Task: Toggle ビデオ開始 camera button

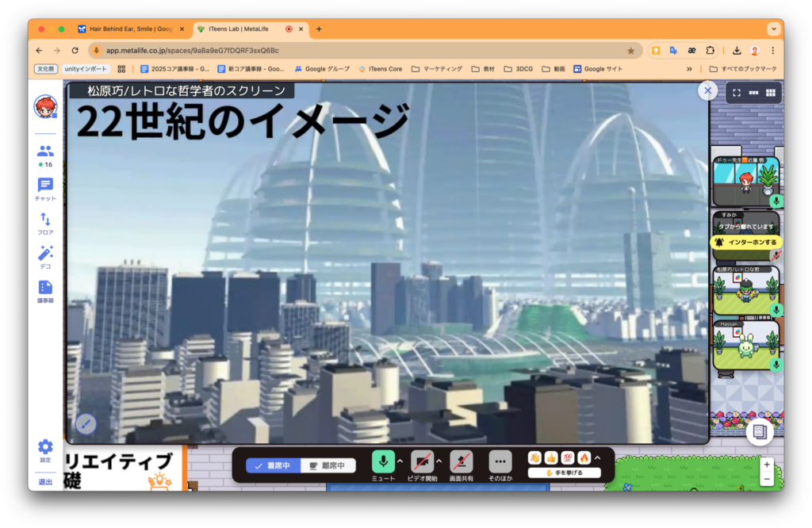Action: [422, 461]
